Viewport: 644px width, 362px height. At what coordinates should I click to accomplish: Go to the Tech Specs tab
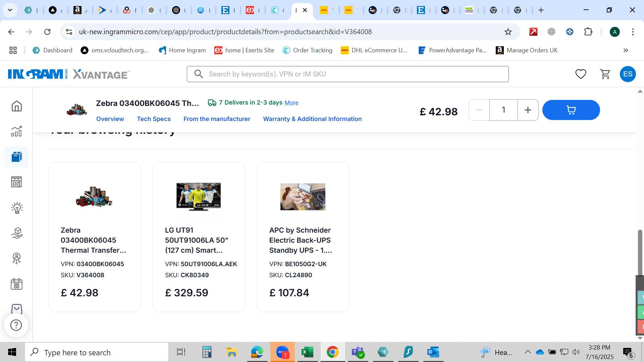tap(154, 119)
